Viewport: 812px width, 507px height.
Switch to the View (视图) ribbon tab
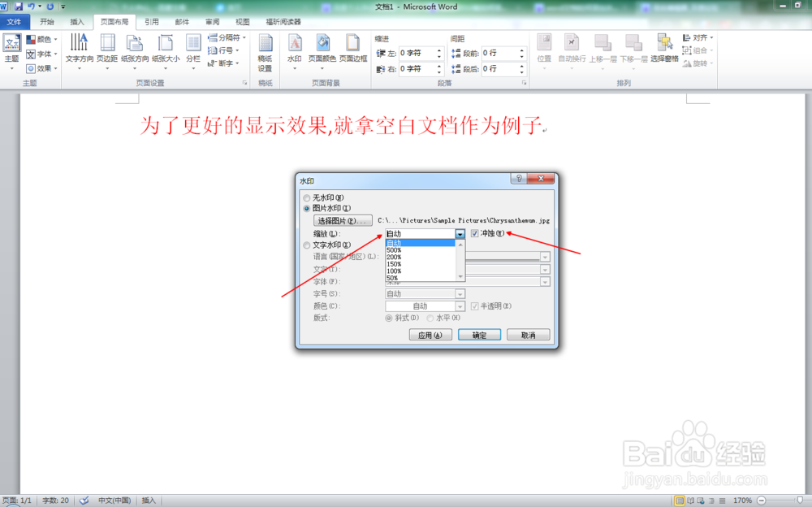coord(242,21)
